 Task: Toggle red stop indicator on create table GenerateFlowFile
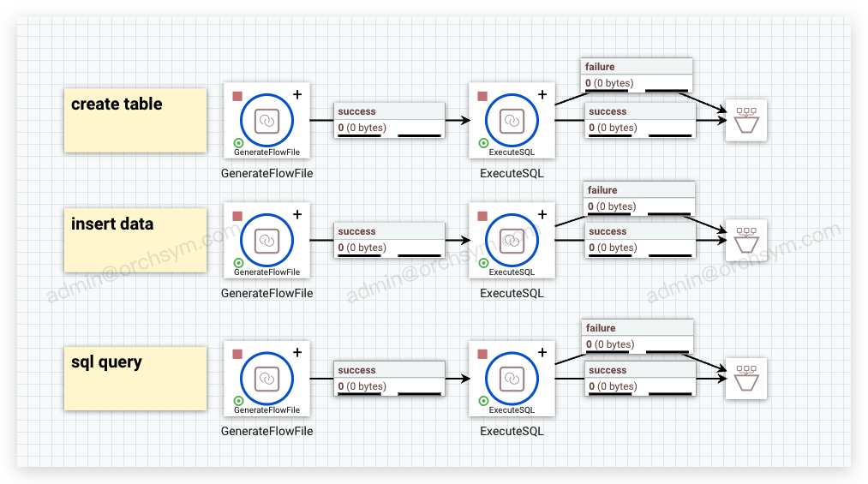[x=237, y=96]
